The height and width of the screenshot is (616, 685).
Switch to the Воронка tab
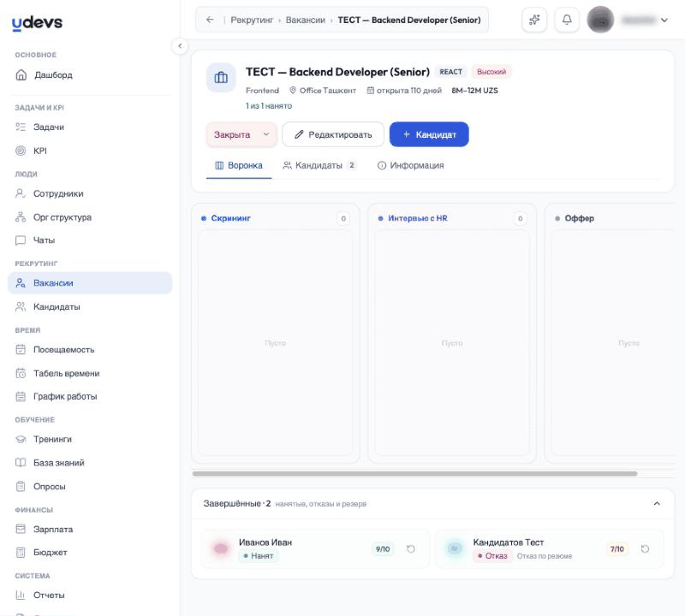[x=239, y=165]
